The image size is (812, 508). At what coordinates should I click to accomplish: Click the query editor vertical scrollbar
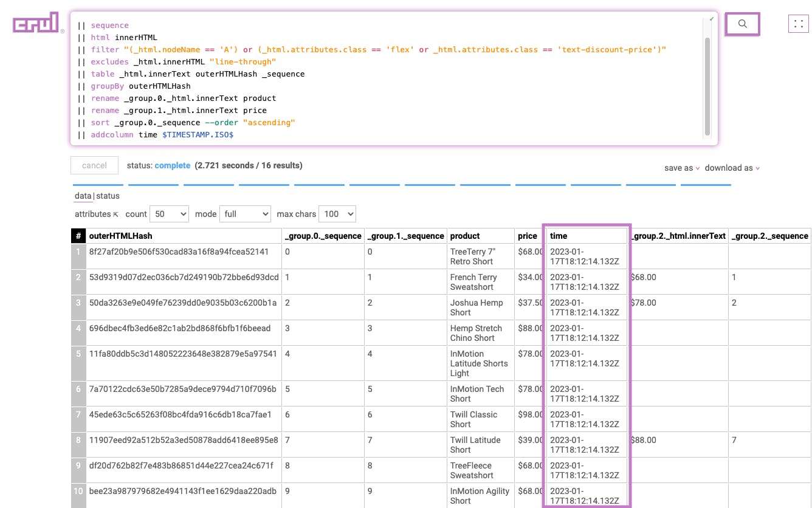(707, 85)
